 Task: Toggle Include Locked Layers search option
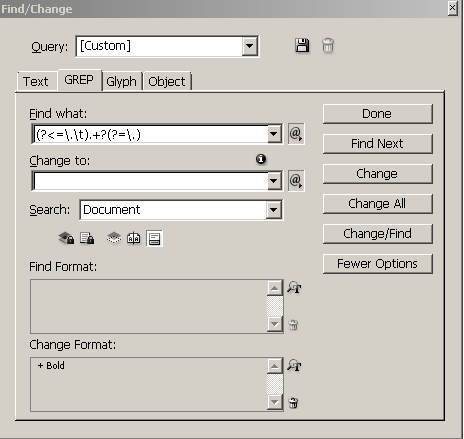pos(66,238)
